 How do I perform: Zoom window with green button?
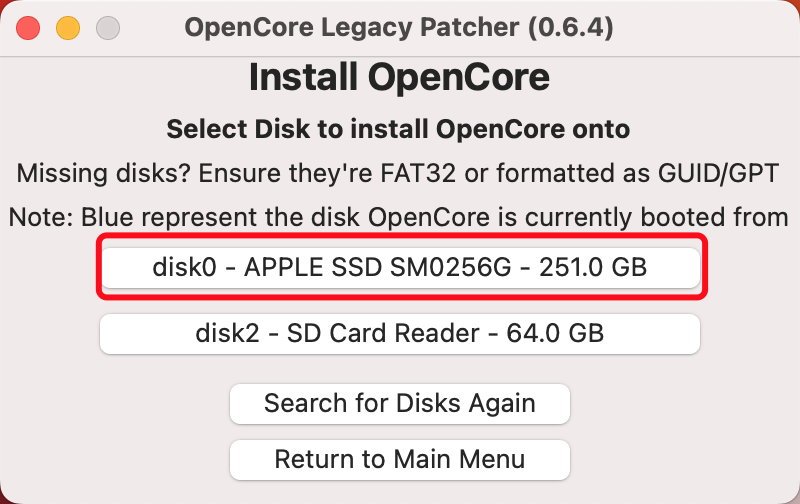pyautogui.click(x=108, y=27)
